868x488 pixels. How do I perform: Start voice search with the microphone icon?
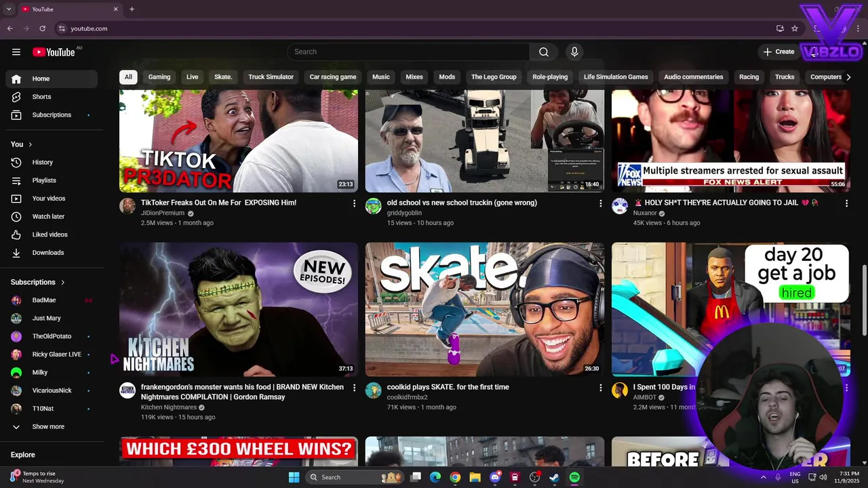click(x=574, y=52)
